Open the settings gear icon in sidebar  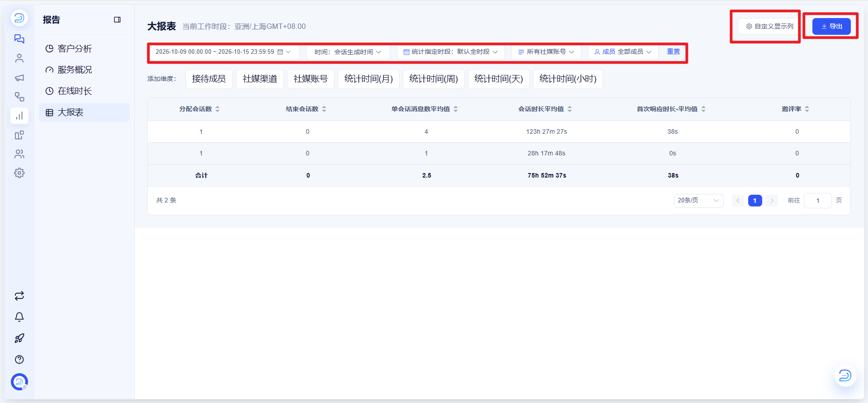[19, 173]
